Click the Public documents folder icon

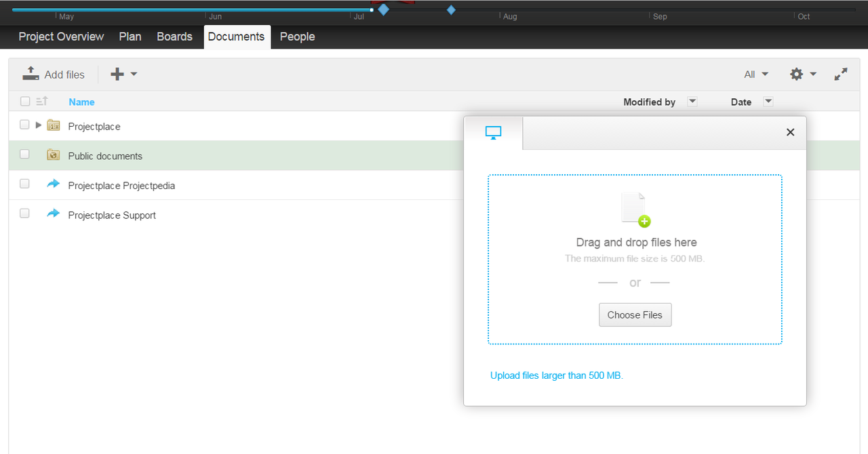coord(54,155)
